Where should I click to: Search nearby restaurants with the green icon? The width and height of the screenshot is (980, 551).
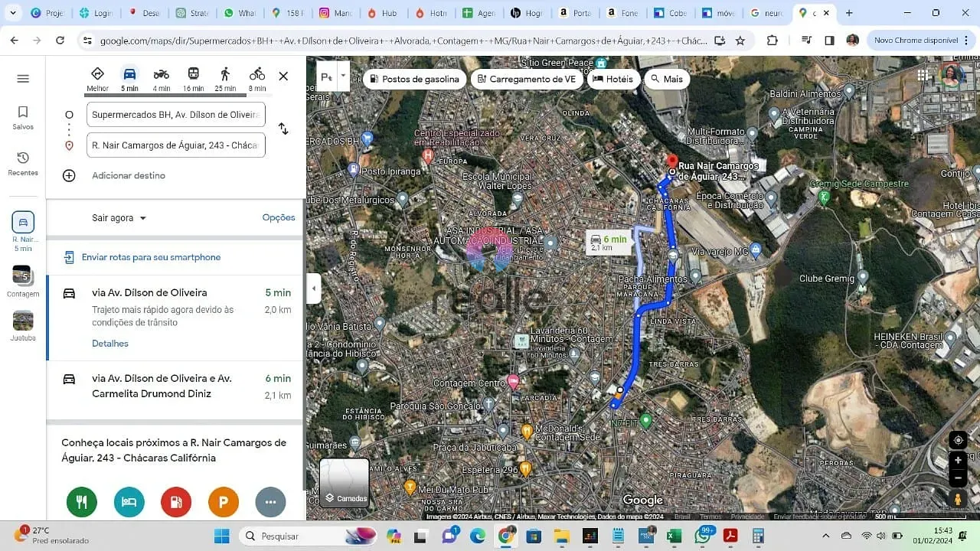[x=82, y=502]
